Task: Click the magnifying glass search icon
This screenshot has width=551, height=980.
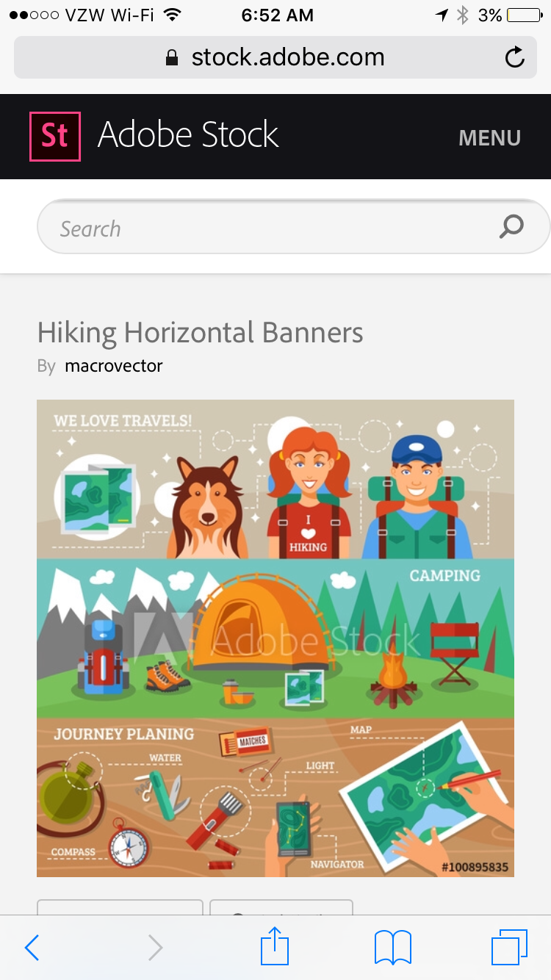Action: click(x=511, y=227)
